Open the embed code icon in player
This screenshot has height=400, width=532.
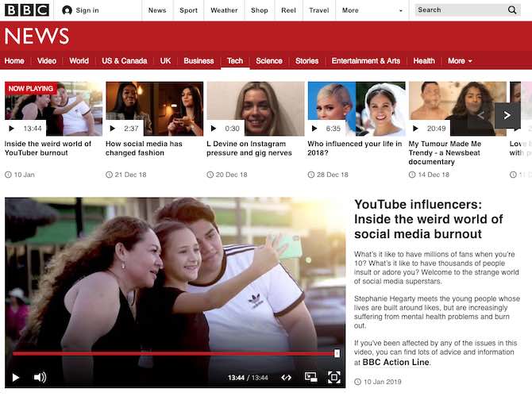(287, 377)
